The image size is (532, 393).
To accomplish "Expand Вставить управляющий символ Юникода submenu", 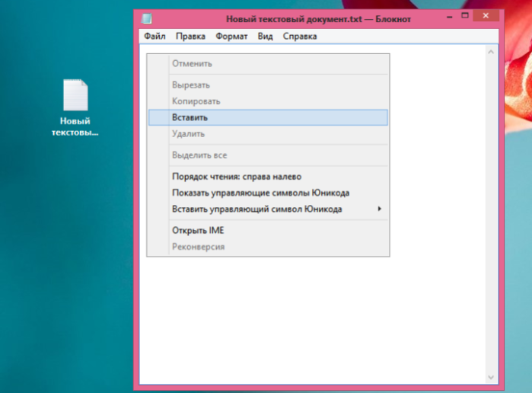I will [x=268, y=209].
